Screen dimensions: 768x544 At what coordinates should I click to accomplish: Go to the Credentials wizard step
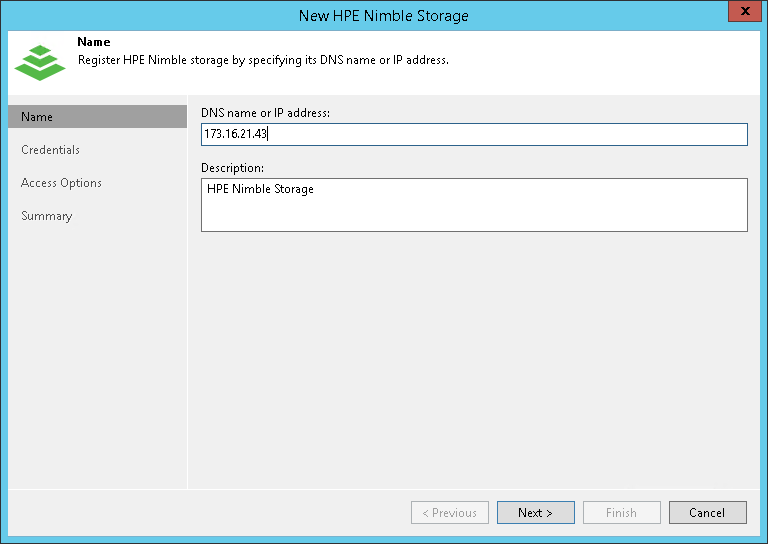pyautogui.click(x=50, y=150)
